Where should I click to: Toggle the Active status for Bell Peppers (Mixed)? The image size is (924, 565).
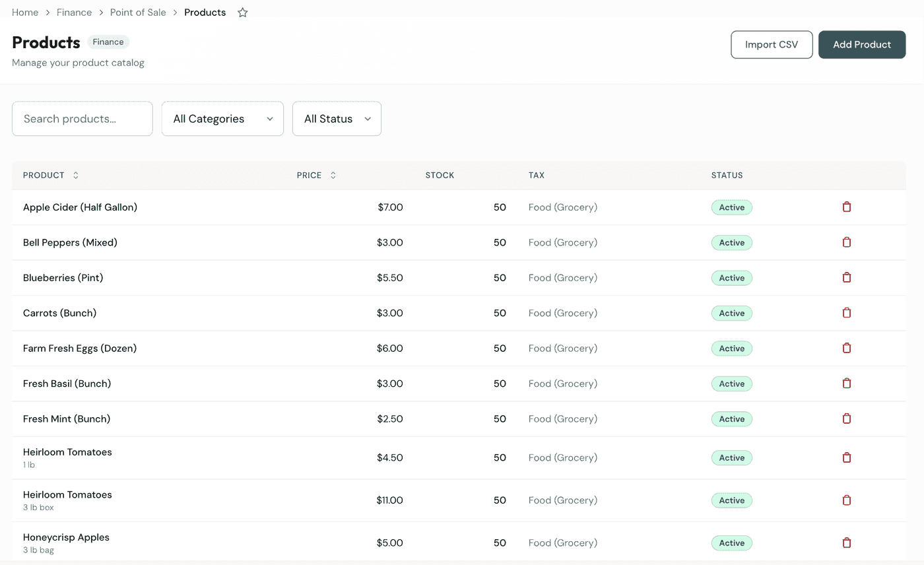(x=731, y=242)
